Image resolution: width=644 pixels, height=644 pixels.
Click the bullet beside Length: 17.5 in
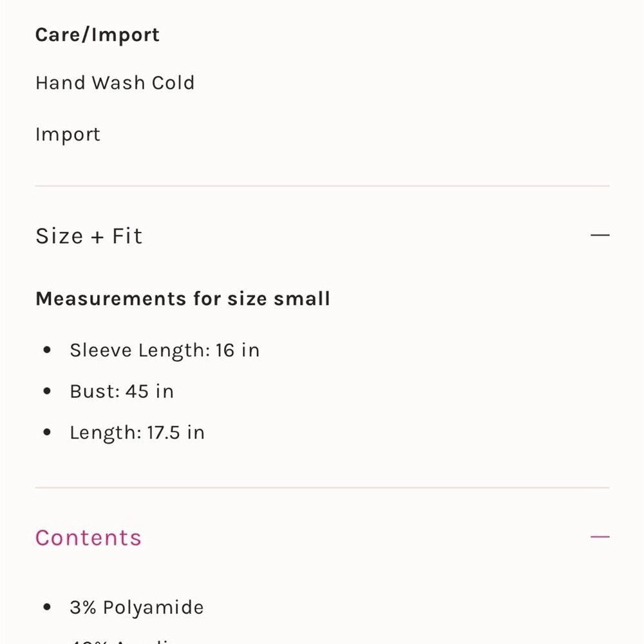[47, 432]
